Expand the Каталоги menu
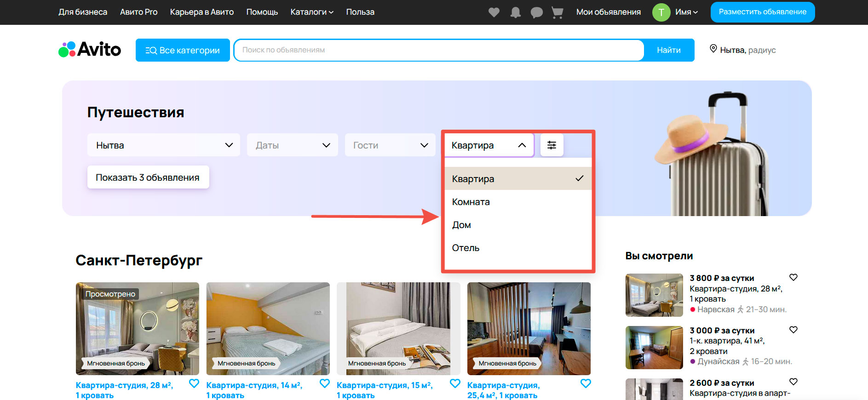Screen dimensions: 868x400 click(x=312, y=12)
